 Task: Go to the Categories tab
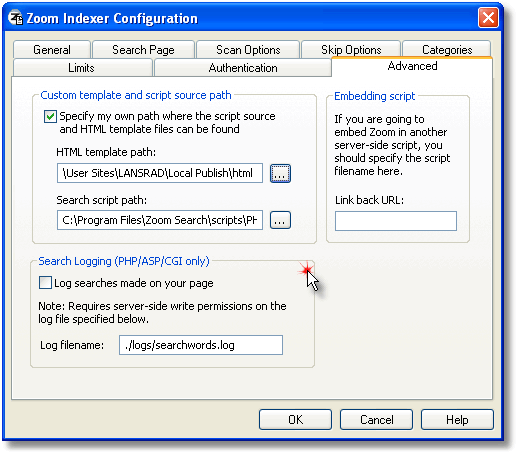447,50
